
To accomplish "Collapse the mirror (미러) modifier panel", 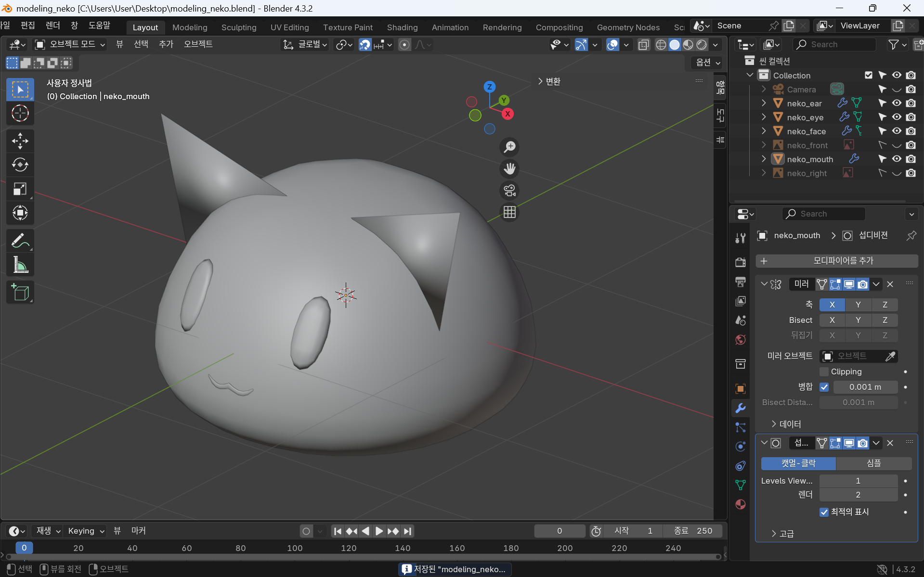I will tap(764, 284).
